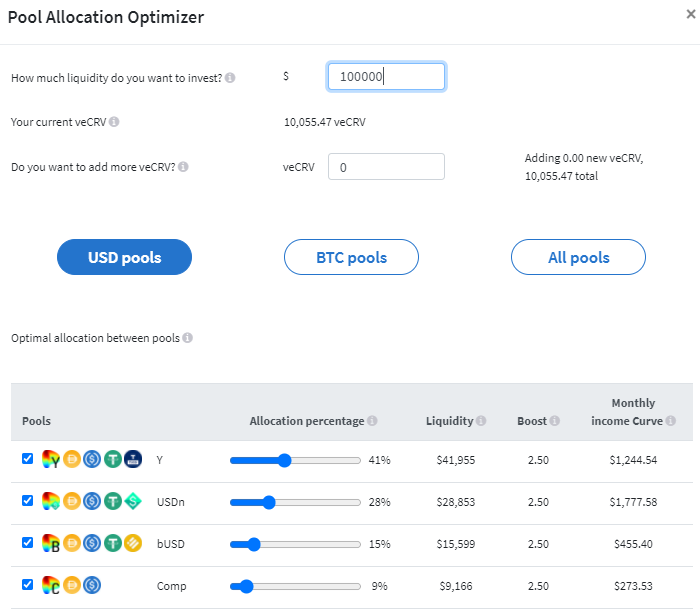Click DAI coin icon in Comp row

(x=71, y=585)
